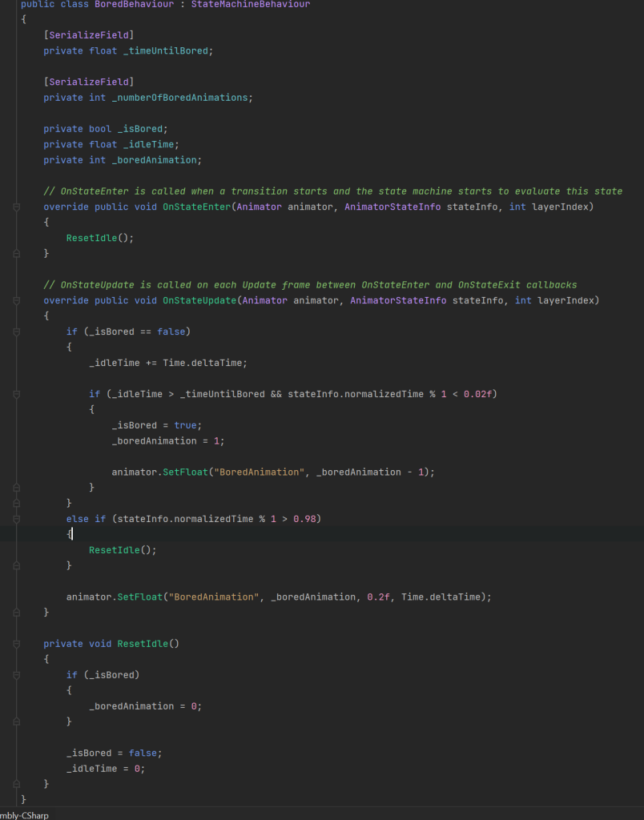Click ResetIdle in the 'private void' declaration
This screenshot has height=820, width=644.
coord(143,644)
